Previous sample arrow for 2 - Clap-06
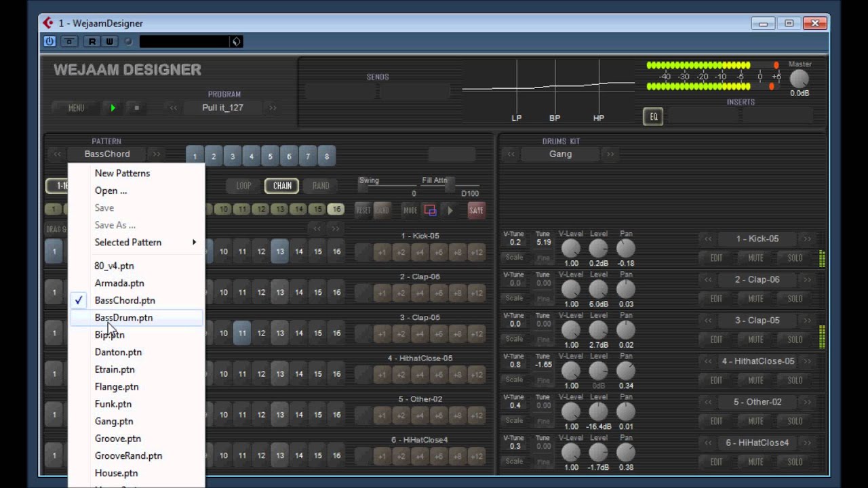Image resolution: width=868 pixels, height=488 pixels. click(x=708, y=280)
